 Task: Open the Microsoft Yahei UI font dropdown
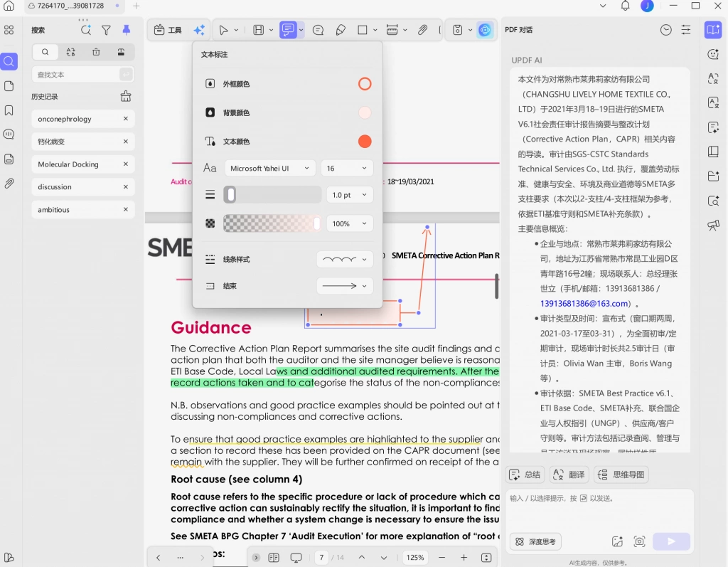269,168
